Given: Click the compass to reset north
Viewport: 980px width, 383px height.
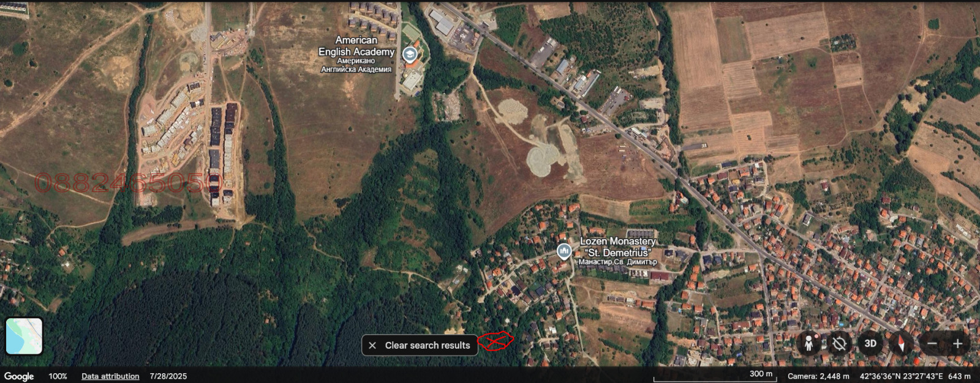Looking at the screenshot, I should pyautogui.click(x=901, y=343).
